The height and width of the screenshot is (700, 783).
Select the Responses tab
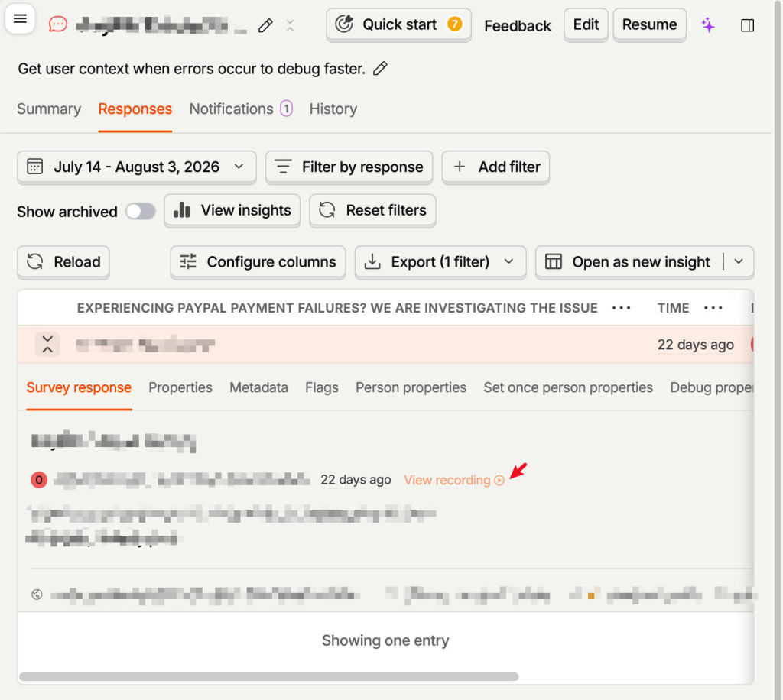135,109
